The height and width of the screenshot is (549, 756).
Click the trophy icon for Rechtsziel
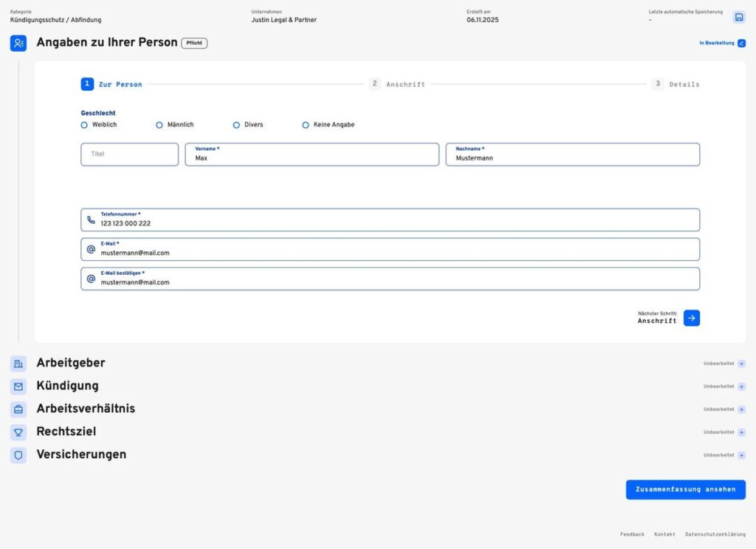(x=18, y=432)
